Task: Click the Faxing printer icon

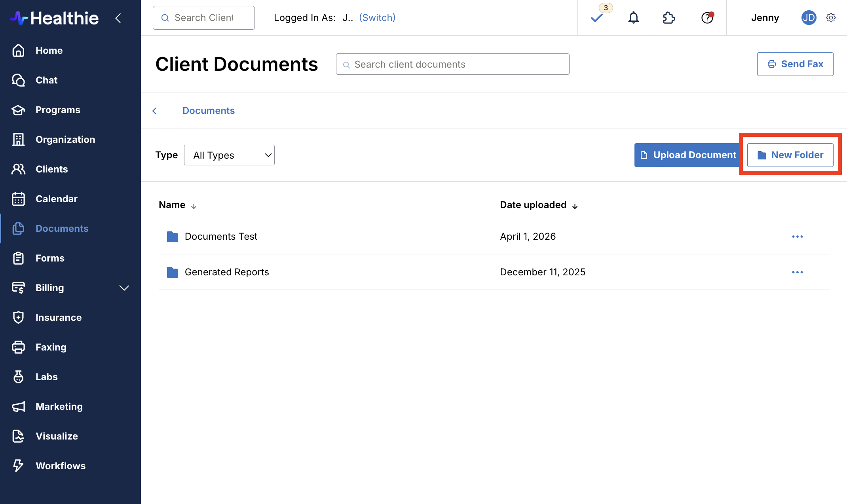Action: (x=18, y=347)
